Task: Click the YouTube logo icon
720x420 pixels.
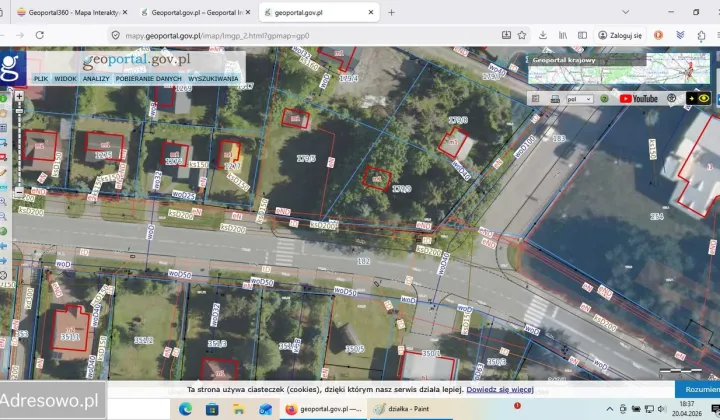Action: point(638,99)
